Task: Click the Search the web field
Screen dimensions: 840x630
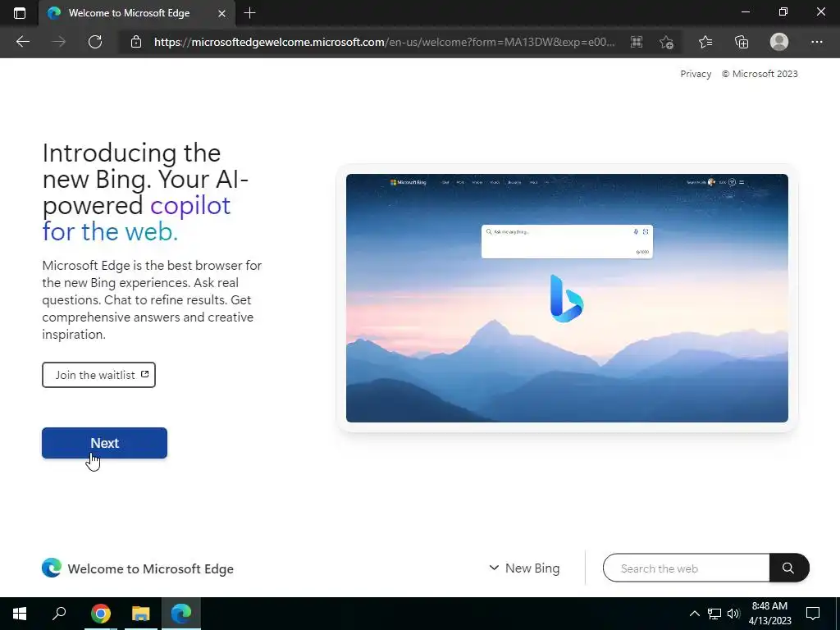Action: (x=687, y=568)
